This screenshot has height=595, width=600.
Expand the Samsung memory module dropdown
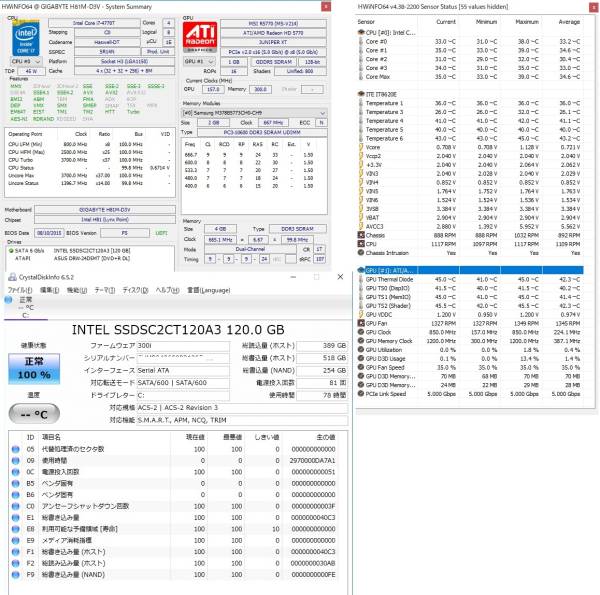click(x=254, y=113)
